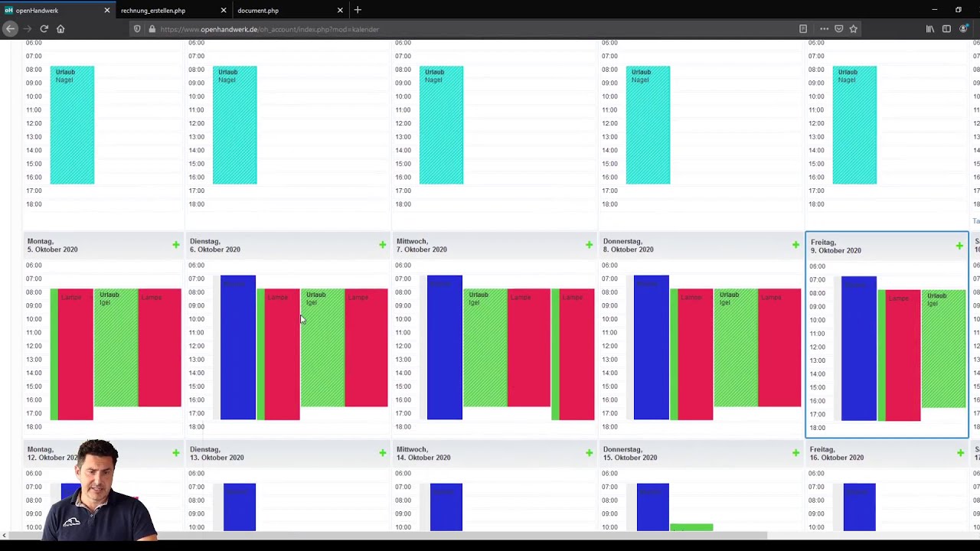Add an appointment on Dienstag, 6. Oktober

pyautogui.click(x=382, y=245)
